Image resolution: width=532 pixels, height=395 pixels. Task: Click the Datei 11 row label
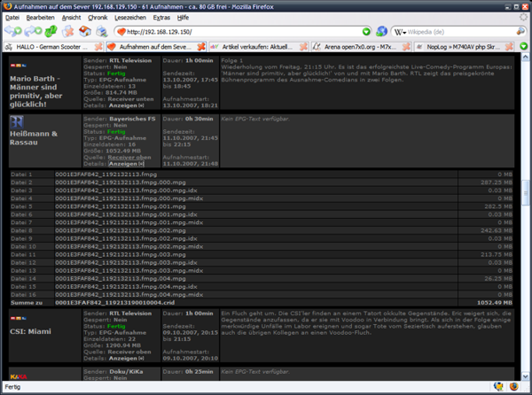click(x=23, y=254)
